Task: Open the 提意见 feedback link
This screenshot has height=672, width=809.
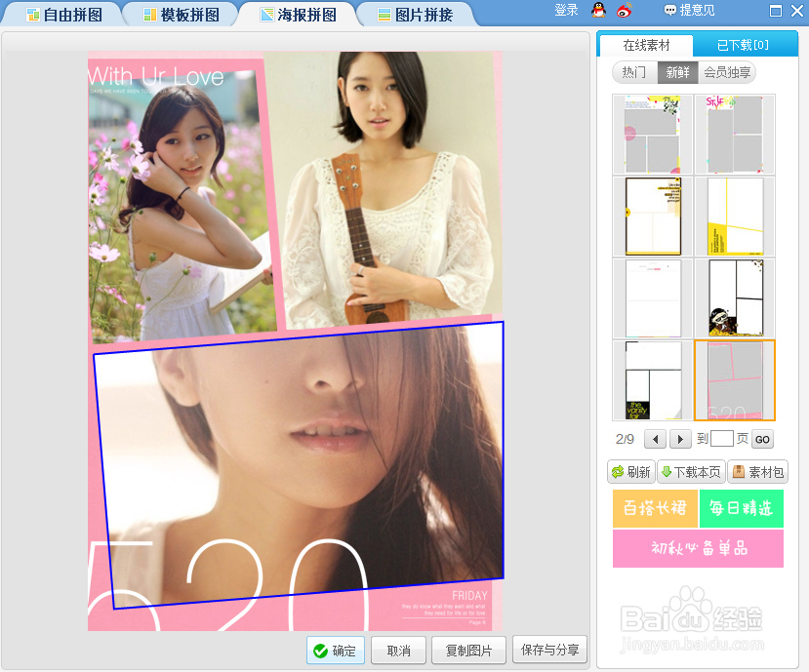Action: pos(690,11)
